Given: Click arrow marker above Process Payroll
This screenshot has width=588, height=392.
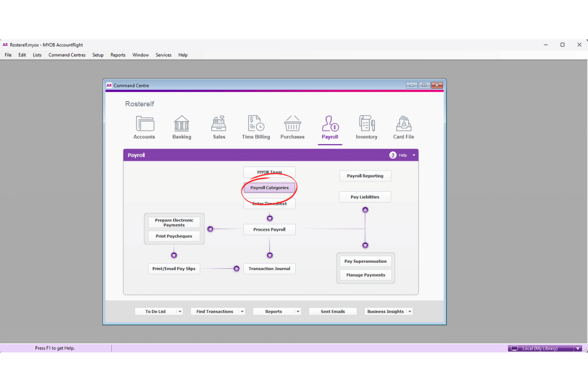Looking at the screenshot, I should coord(269,218).
